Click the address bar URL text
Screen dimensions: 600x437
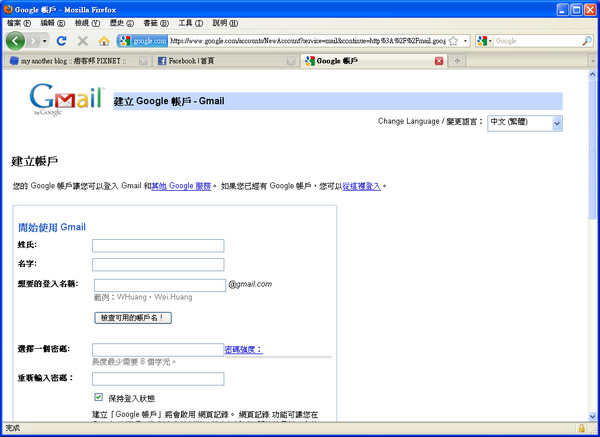pos(307,41)
